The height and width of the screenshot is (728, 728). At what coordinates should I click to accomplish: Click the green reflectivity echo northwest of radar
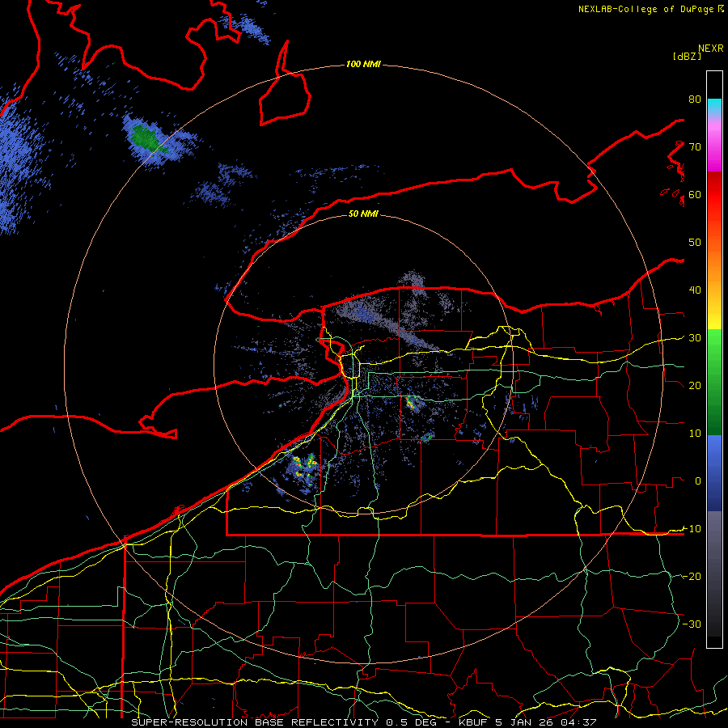pyautogui.click(x=145, y=138)
